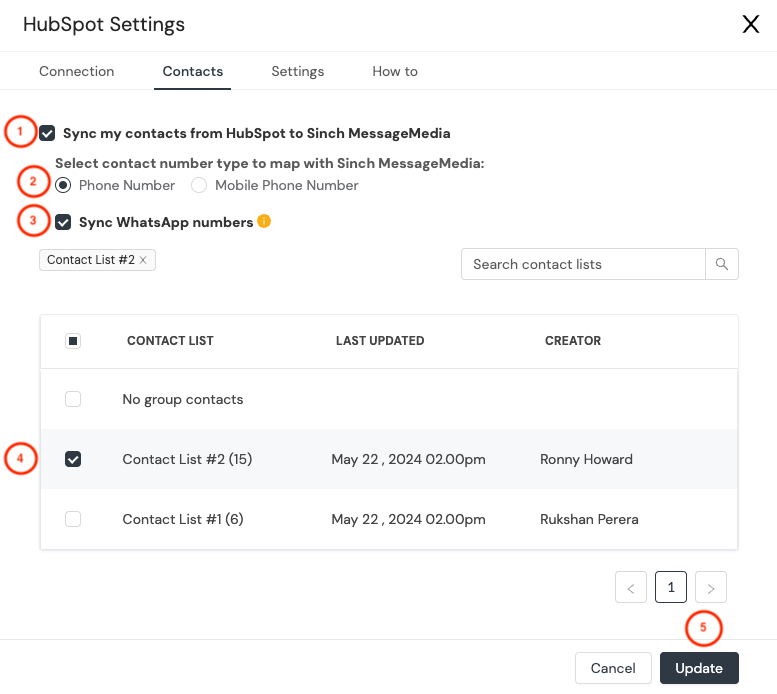Remove the Contact List #2 tag

143,260
